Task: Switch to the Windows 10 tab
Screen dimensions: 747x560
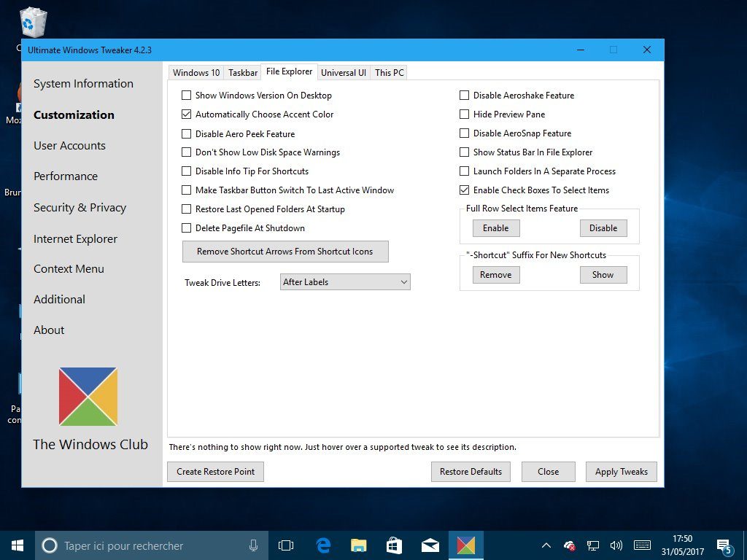Action: pos(196,72)
